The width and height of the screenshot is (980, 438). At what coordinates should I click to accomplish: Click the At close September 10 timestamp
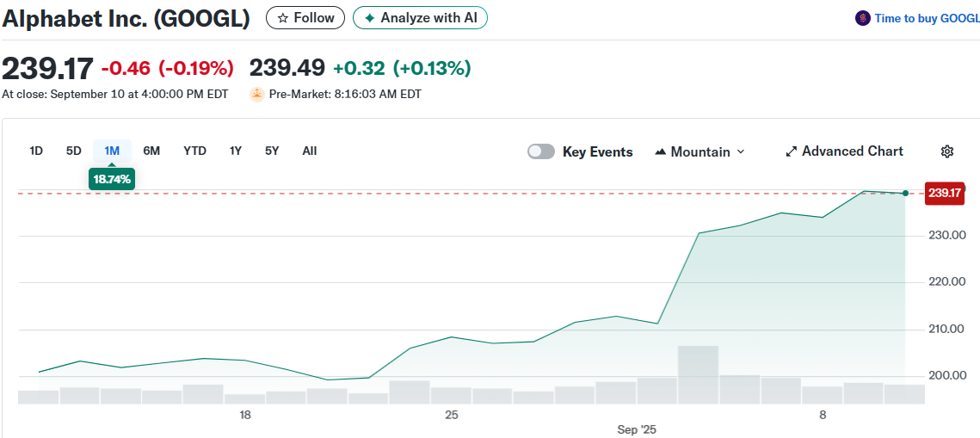point(115,95)
